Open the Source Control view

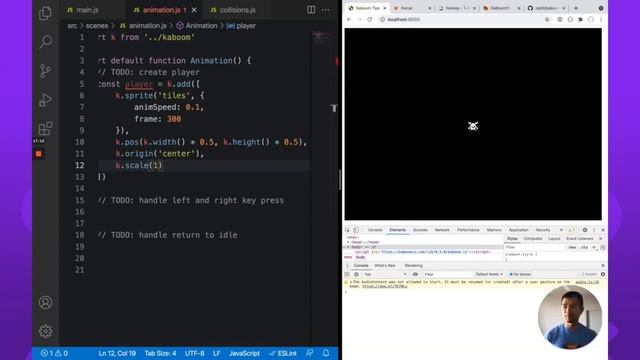45,71
